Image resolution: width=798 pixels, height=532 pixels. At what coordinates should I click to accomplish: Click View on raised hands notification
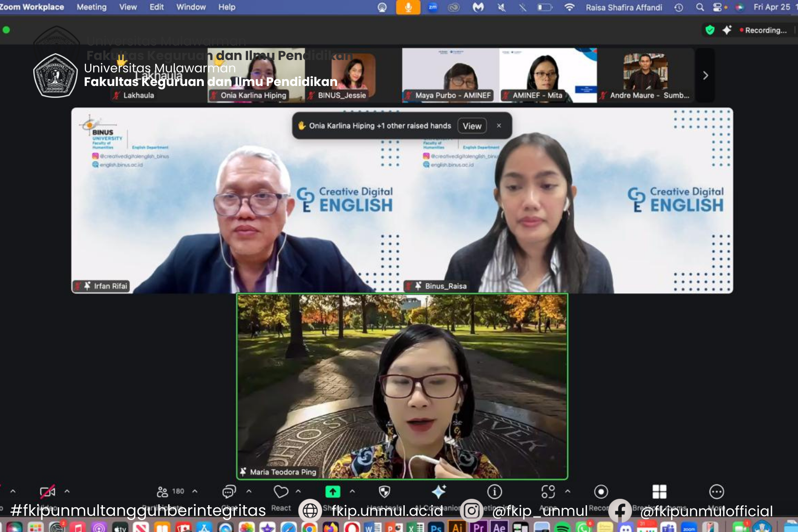472,126
